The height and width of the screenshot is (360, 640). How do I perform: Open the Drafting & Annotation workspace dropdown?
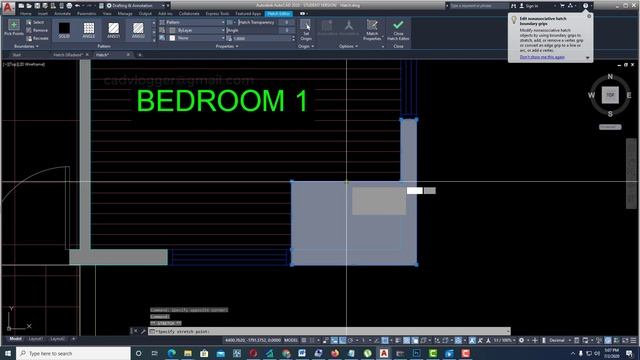click(x=136, y=6)
